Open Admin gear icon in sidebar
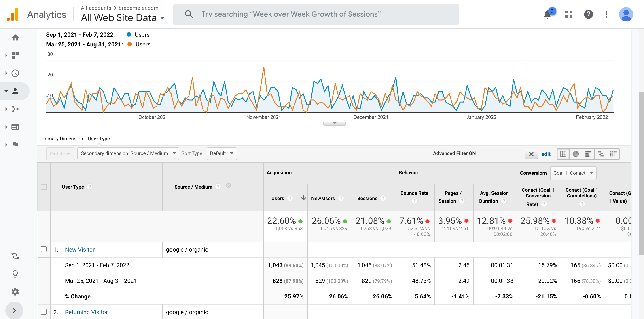Screen dimensions: 644x319 15,292
